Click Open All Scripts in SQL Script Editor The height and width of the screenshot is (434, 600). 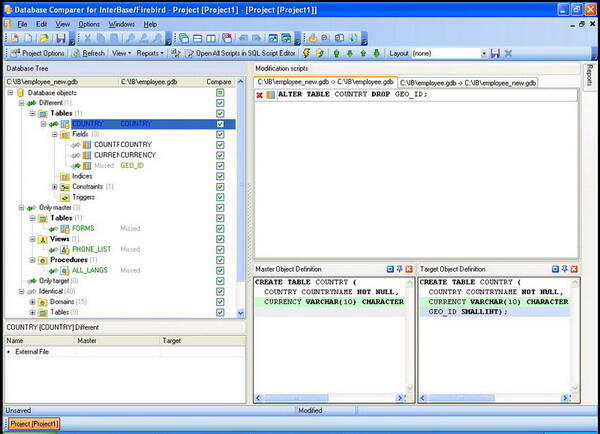pyautogui.click(x=241, y=53)
